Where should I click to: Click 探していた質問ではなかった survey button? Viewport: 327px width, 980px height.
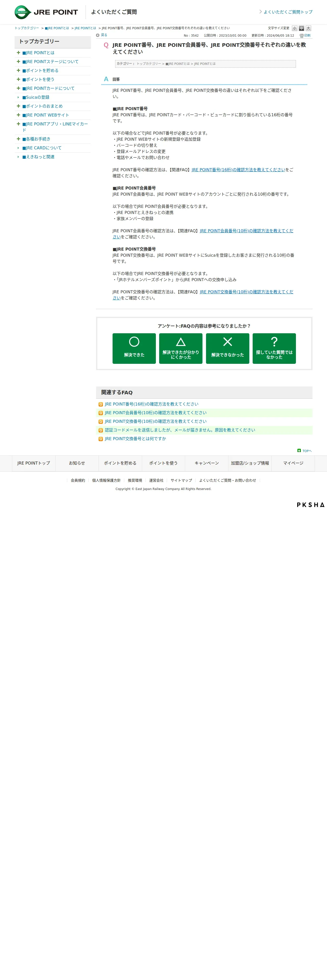pyautogui.click(x=274, y=349)
